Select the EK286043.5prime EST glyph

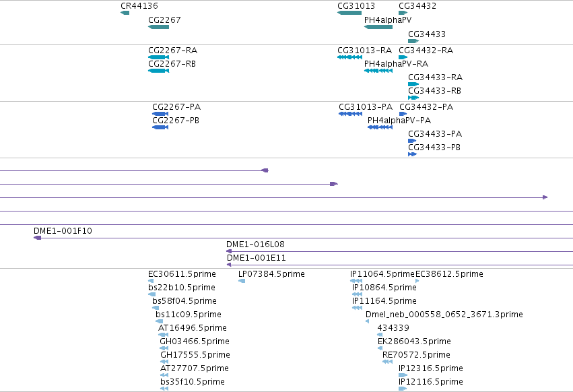380,348
